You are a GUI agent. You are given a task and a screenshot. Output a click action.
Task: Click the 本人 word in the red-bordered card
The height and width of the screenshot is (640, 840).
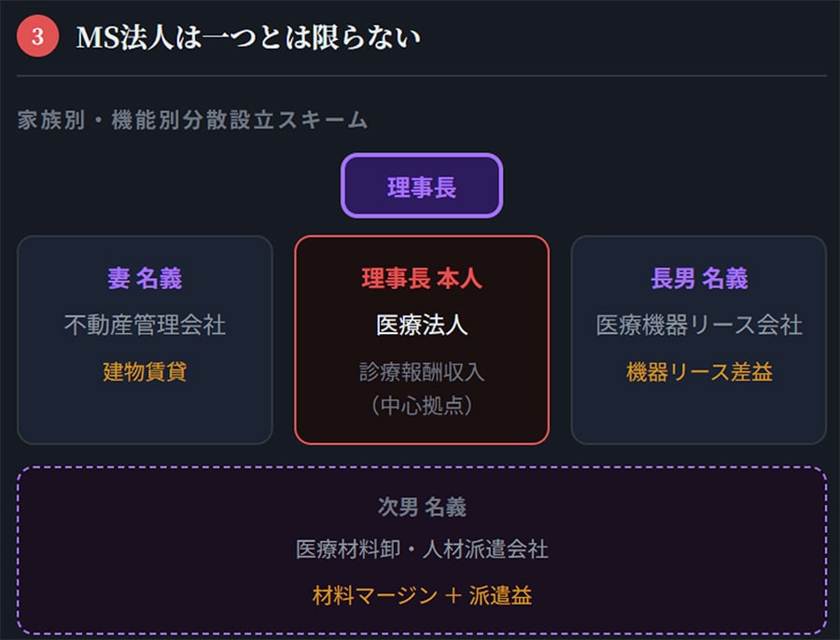(x=459, y=278)
